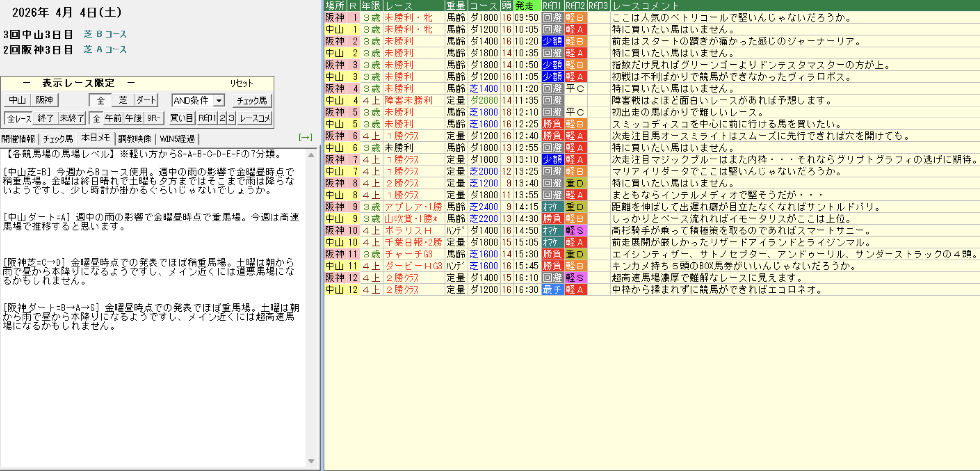Open the WIN5経過 tab
This screenshot has width=980, height=471.
(177, 139)
